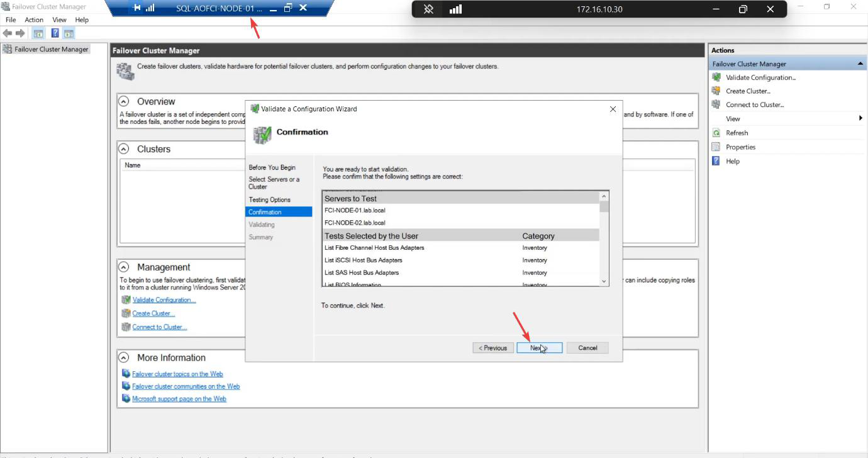
Task: Click icon beside Failover cluster communities link
Action: (126, 386)
